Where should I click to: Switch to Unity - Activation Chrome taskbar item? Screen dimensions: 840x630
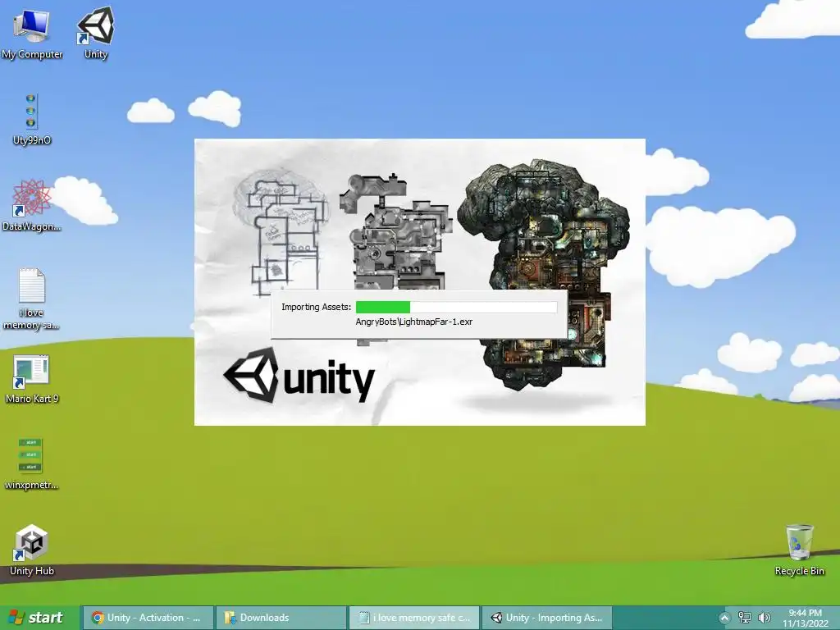click(x=148, y=618)
